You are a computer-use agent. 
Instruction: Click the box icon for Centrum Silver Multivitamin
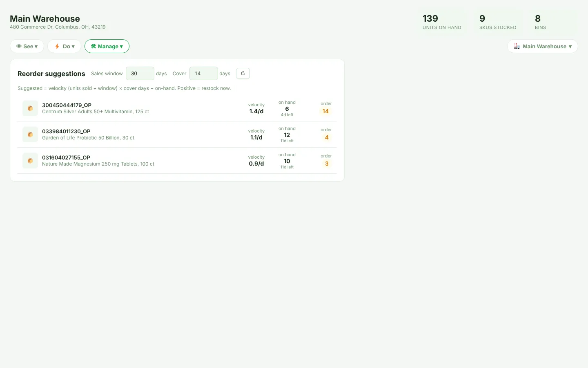pos(30,108)
